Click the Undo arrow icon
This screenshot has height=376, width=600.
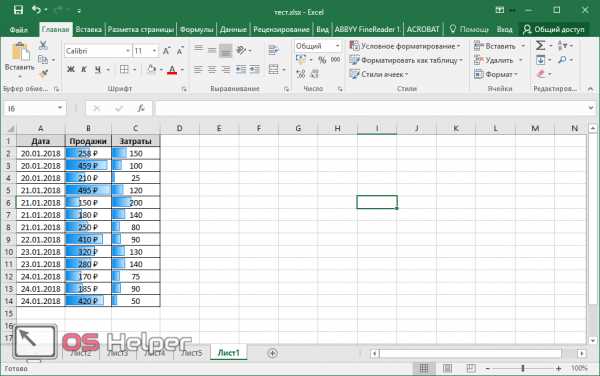coord(36,10)
